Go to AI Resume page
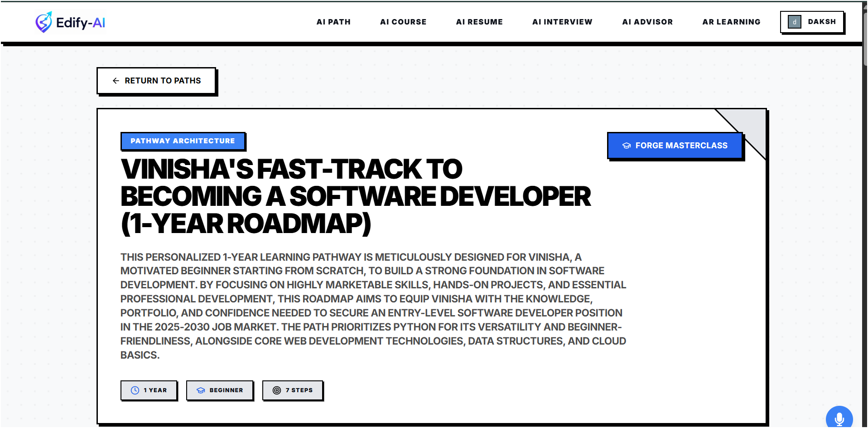 point(479,22)
